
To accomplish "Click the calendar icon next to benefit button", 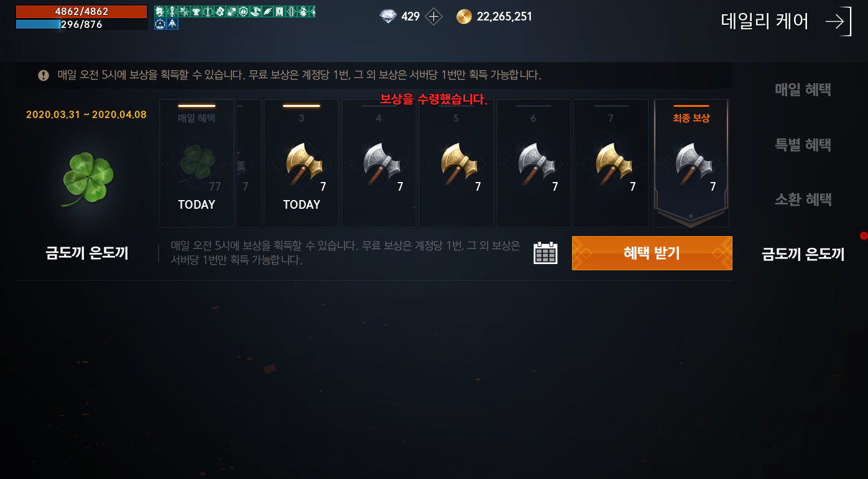I will pos(545,253).
